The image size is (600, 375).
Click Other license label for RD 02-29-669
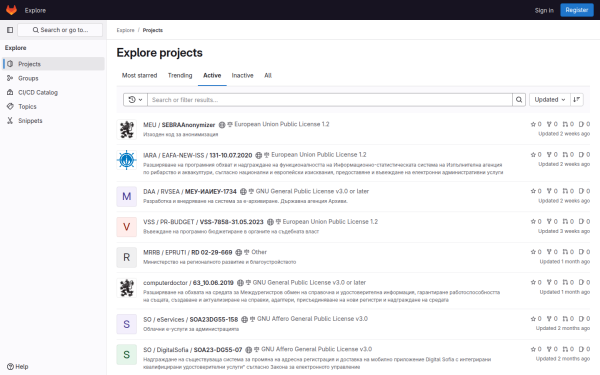point(259,252)
